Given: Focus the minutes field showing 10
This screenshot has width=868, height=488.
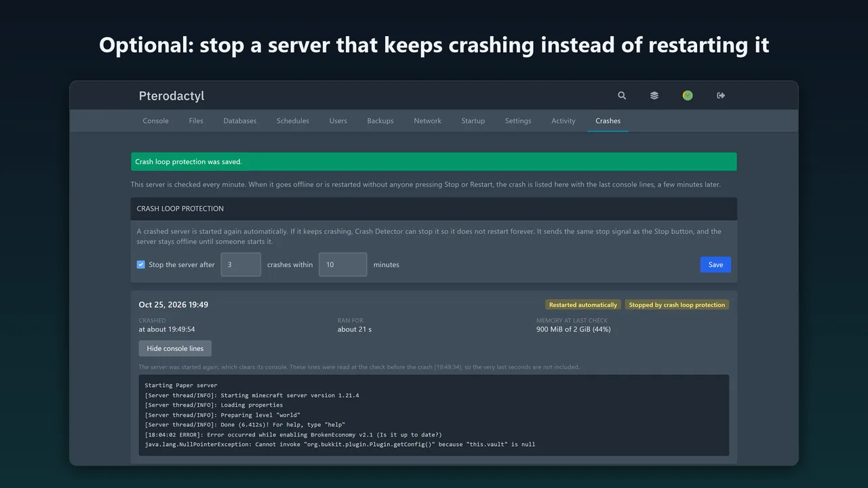Looking at the screenshot, I should click(x=343, y=264).
